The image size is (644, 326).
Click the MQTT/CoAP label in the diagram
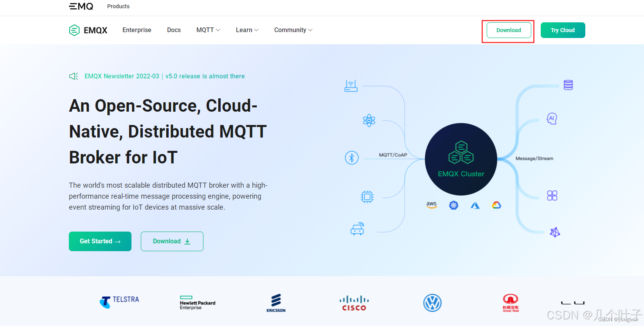point(393,155)
